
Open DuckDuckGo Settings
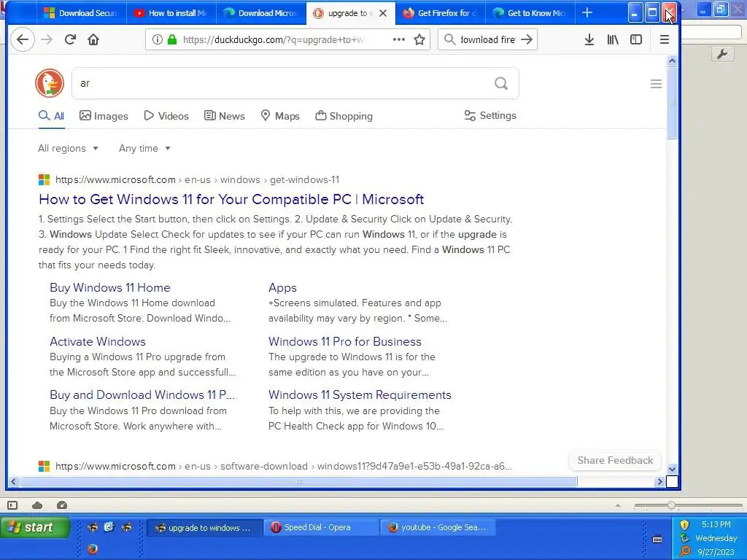(490, 116)
